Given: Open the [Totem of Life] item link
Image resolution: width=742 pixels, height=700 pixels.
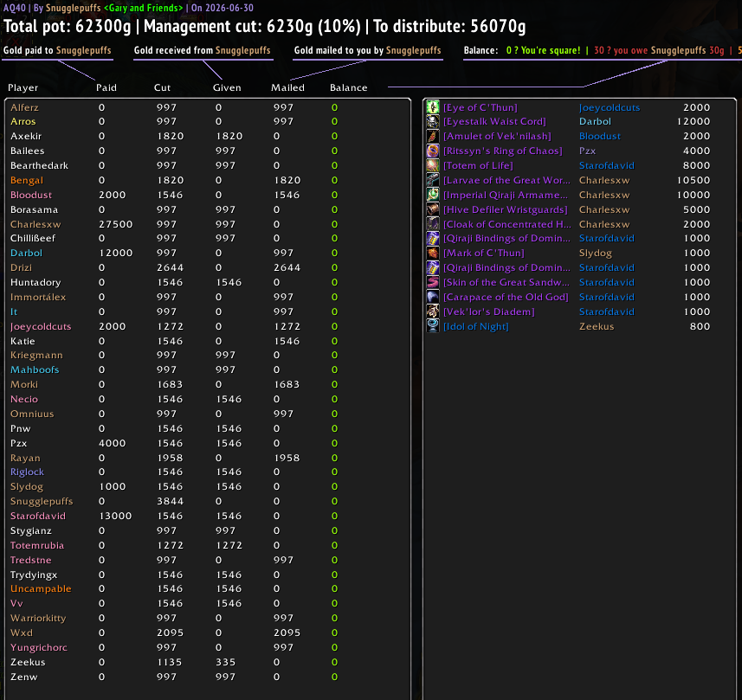Looking at the screenshot, I should pyautogui.click(x=477, y=165).
